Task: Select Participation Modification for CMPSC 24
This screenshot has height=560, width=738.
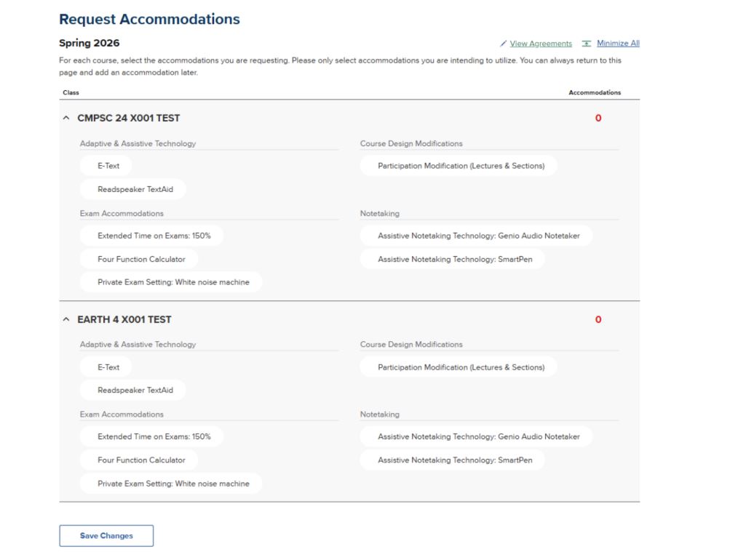Action: pyautogui.click(x=459, y=165)
